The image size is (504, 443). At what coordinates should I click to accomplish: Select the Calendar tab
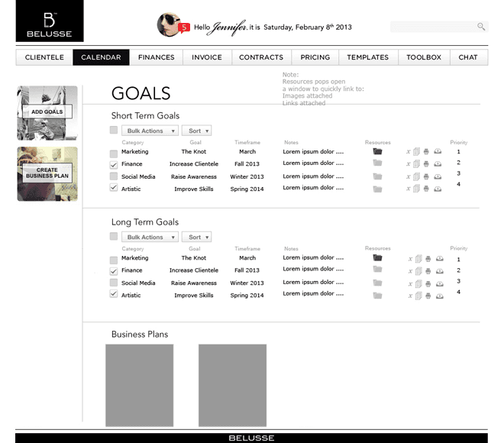(x=101, y=57)
